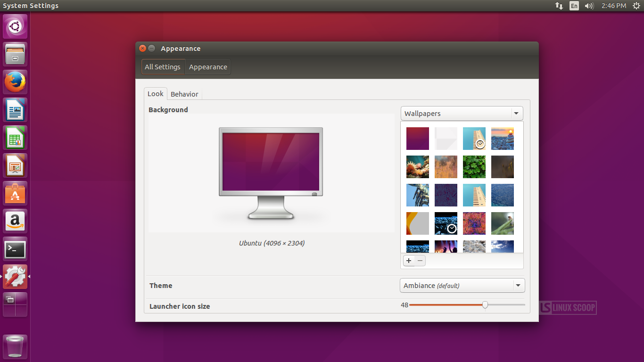Click the plus button to add a wallpaper
The width and height of the screenshot is (644, 362).
point(408,260)
